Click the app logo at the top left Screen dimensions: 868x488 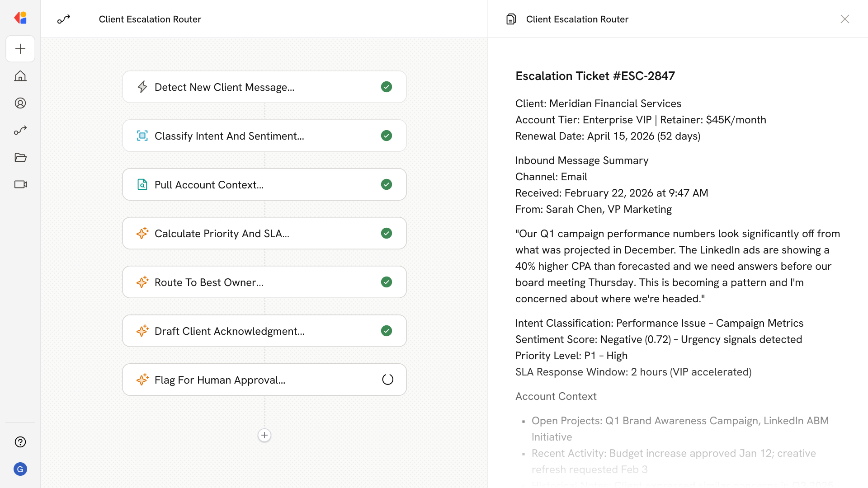coord(20,18)
